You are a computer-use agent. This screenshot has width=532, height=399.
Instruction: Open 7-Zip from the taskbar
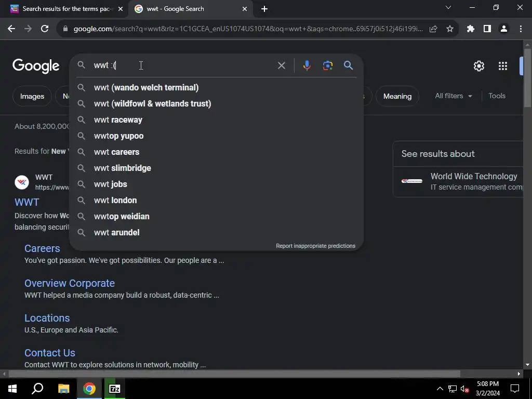tap(115, 389)
